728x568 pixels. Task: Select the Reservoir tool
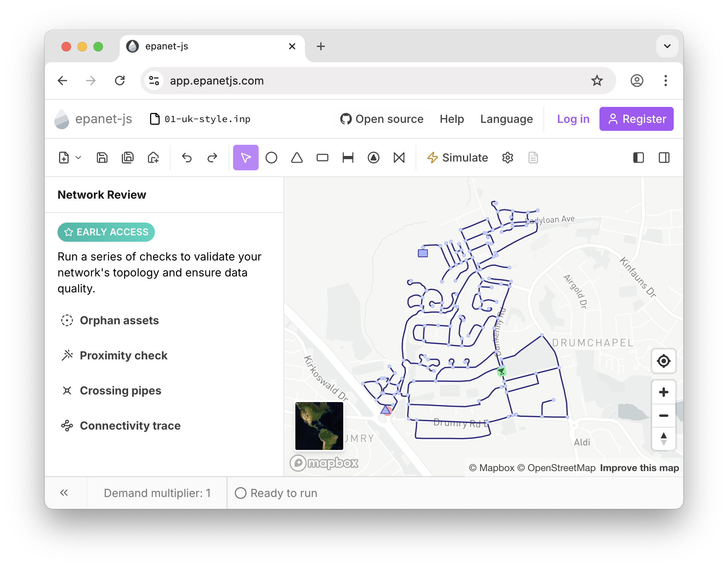[x=297, y=158]
